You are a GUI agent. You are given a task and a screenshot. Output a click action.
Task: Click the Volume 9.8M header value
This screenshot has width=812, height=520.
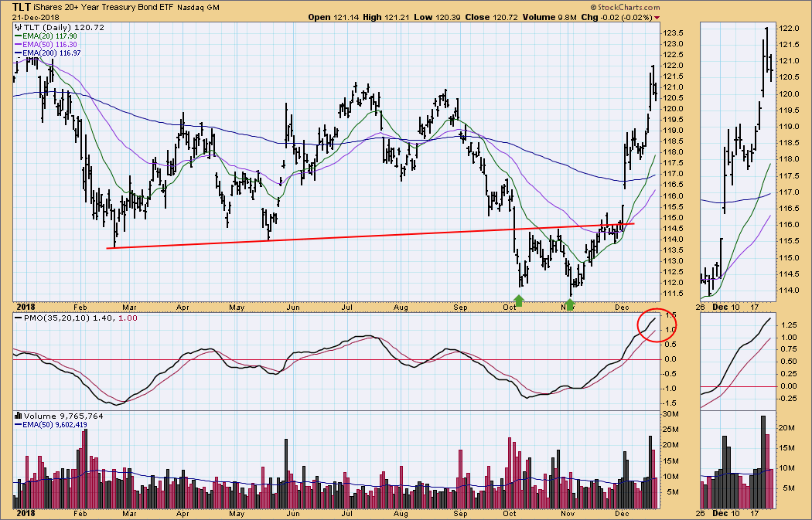click(549, 17)
